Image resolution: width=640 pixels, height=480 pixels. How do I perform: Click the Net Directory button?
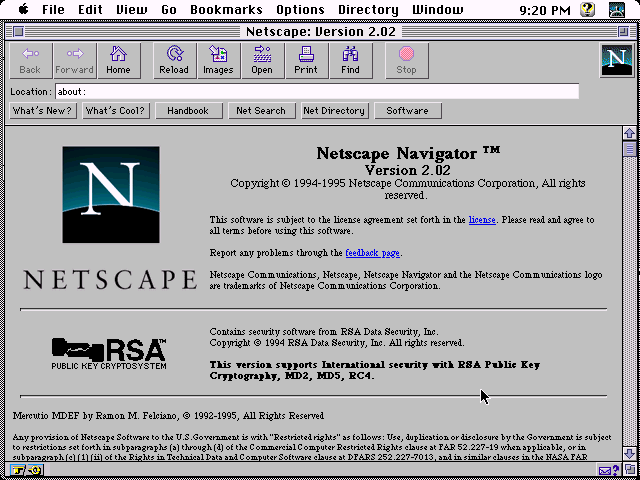pos(335,111)
